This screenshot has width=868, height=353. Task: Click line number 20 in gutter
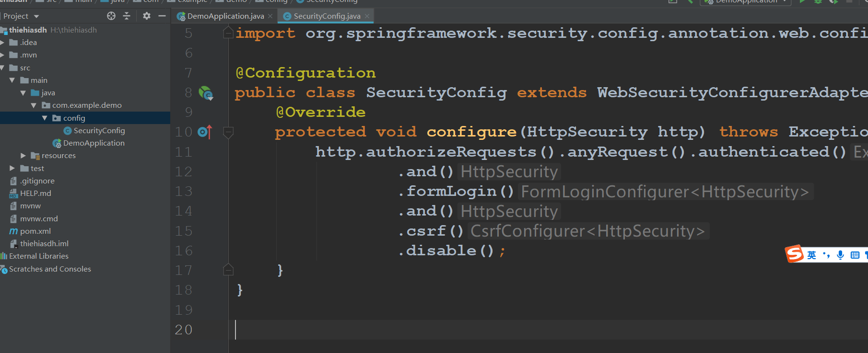[184, 330]
